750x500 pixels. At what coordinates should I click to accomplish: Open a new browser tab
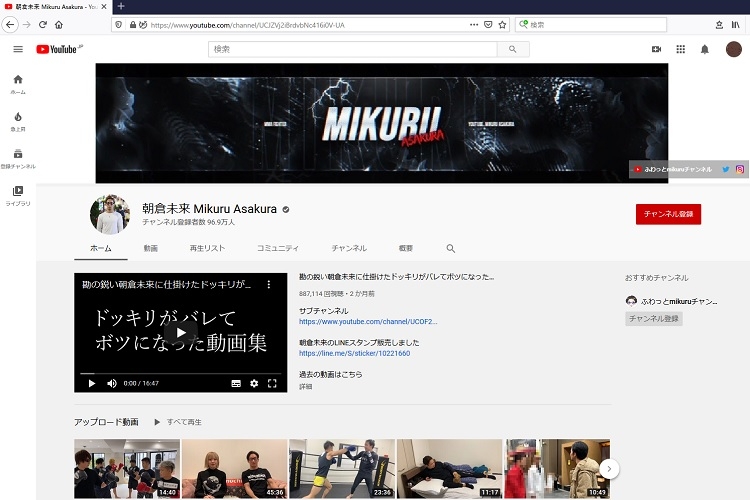[x=121, y=6]
